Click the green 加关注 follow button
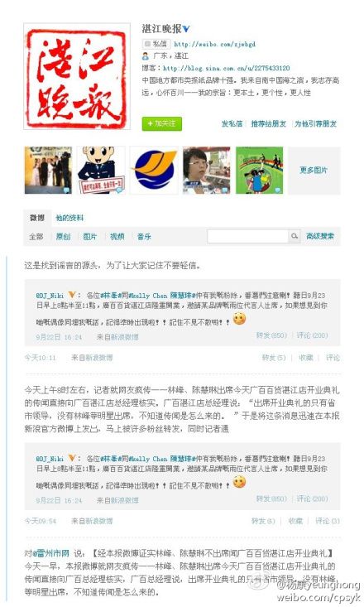 (x=161, y=123)
